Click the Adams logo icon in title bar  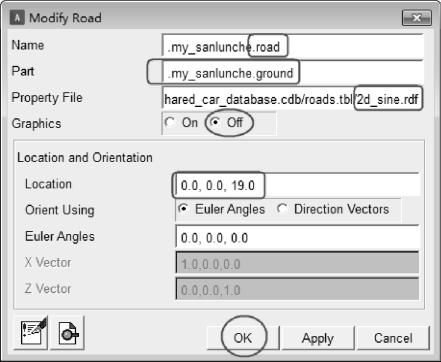click(x=17, y=17)
